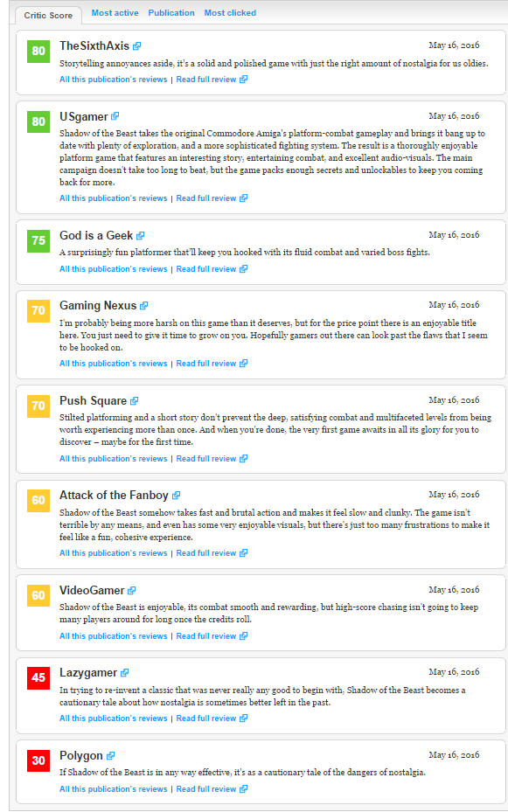The height and width of the screenshot is (812, 508).
Task: Click external link icon next to USgamer
Action: 115,116
